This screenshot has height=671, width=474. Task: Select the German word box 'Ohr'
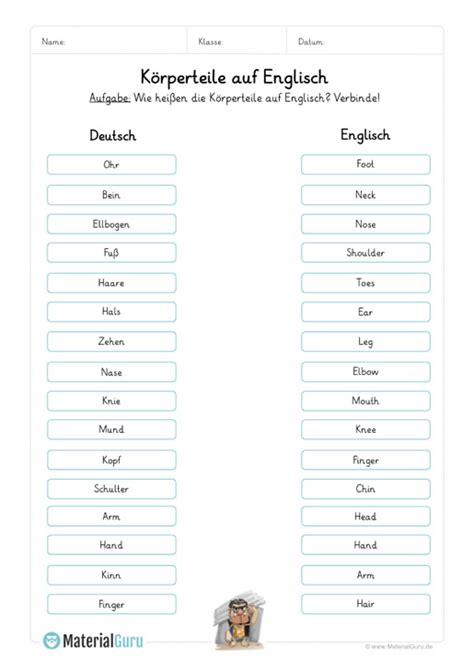(x=112, y=165)
